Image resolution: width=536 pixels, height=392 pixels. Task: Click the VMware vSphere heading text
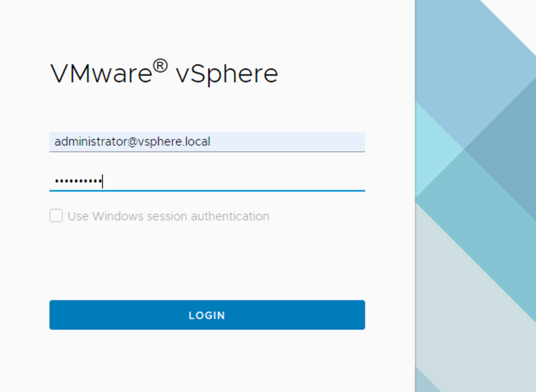[x=164, y=72]
